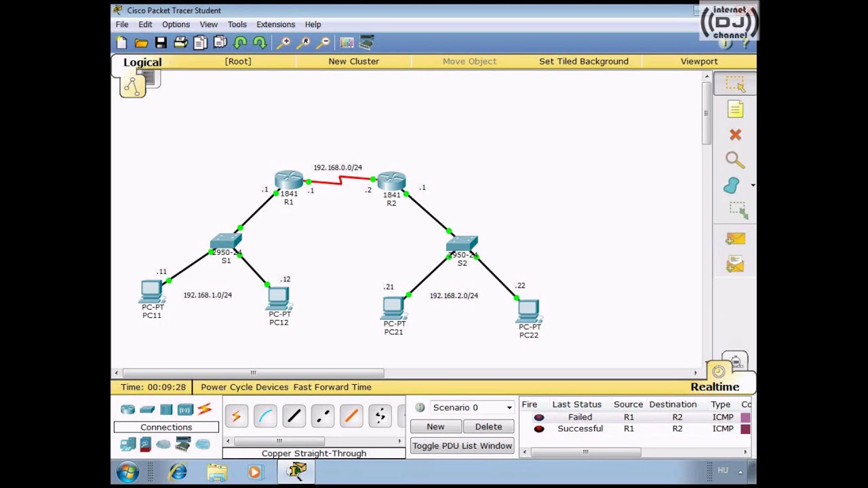
Task: Click Toggle PDU List Window button
Action: click(x=462, y=446)
